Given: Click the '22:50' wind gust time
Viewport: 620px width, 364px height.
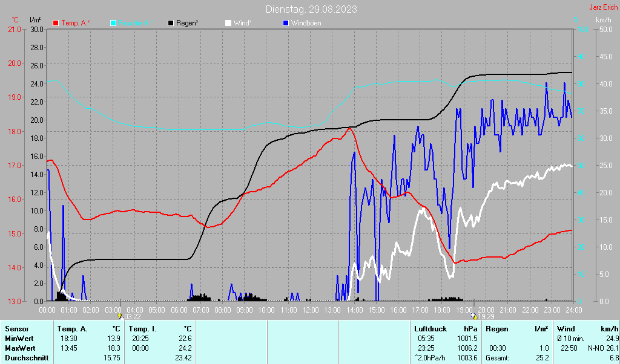Looking at the screenshot, I should (569, 348).
